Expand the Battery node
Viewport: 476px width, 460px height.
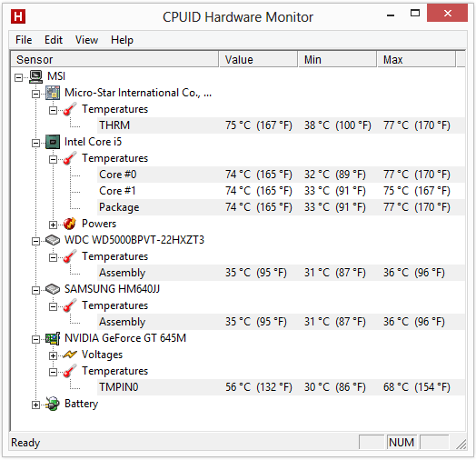pos(35,405)
